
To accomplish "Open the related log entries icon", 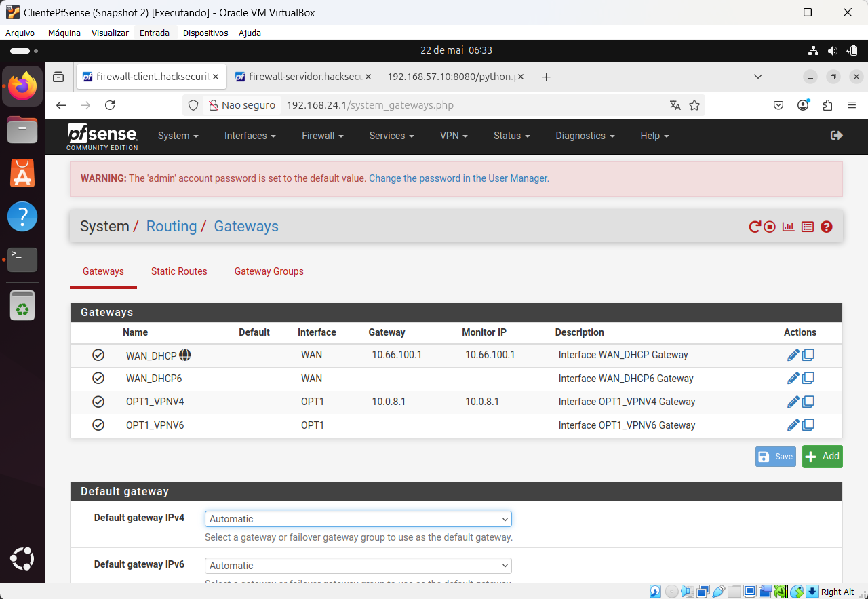I will [x=807, y=227].
